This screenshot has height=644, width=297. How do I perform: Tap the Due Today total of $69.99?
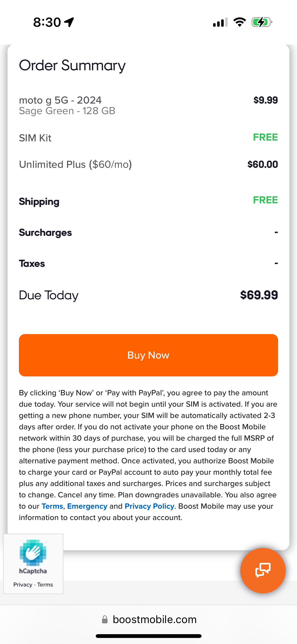259,295
